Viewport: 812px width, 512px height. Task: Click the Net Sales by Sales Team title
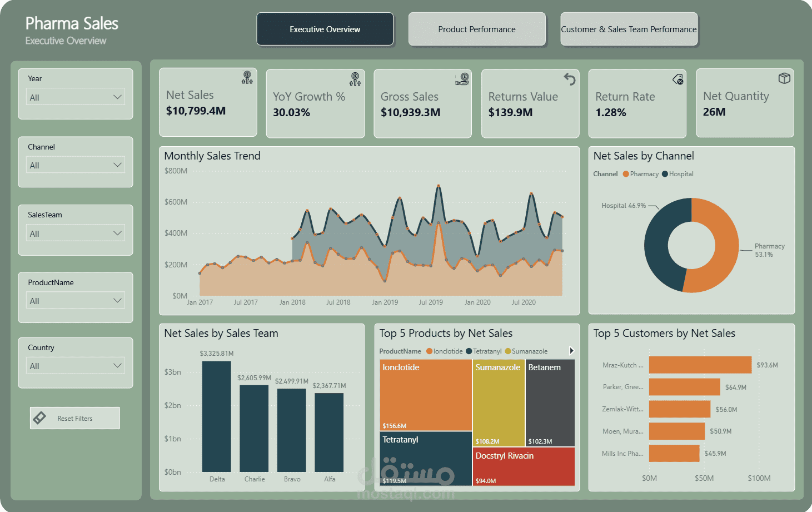coord(221,333)
